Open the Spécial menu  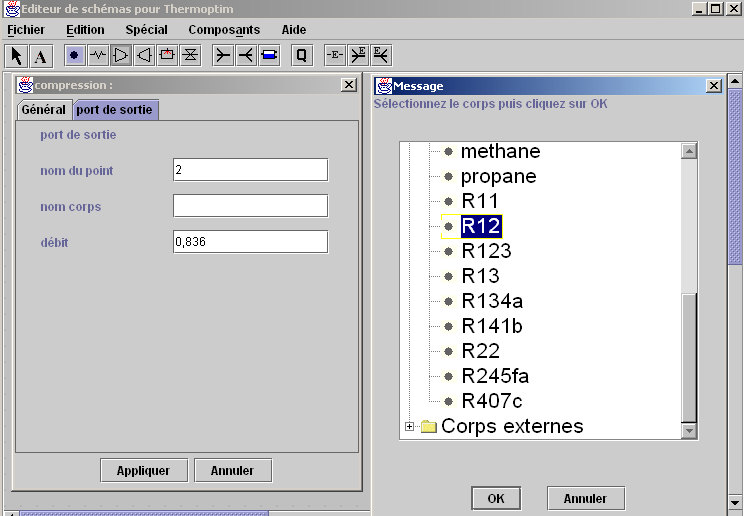pos(147,30)
